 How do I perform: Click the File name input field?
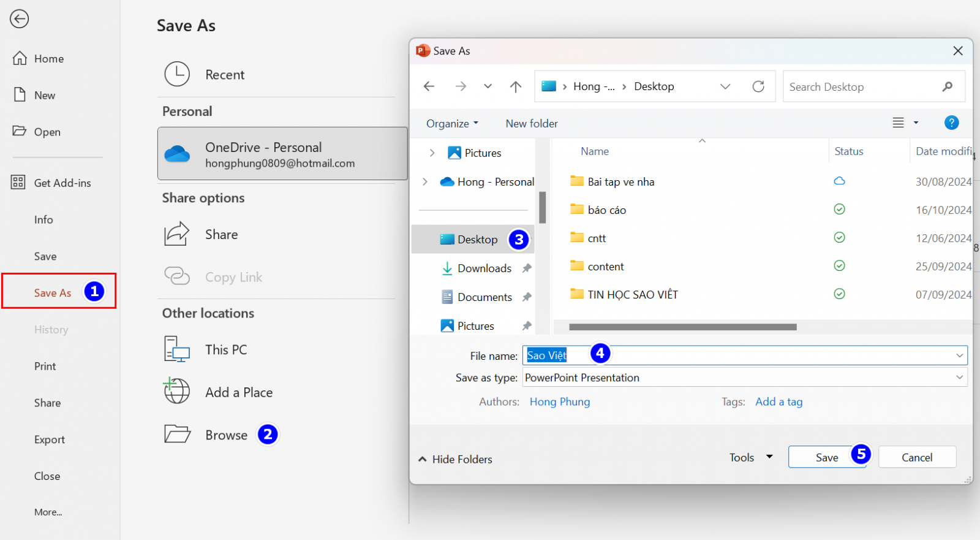click(766, 356)
